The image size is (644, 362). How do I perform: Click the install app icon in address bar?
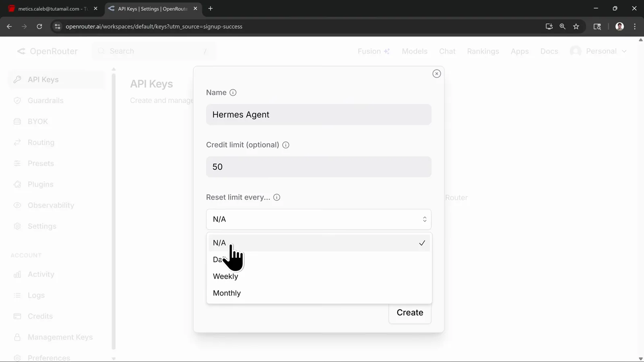pos(549,27)
